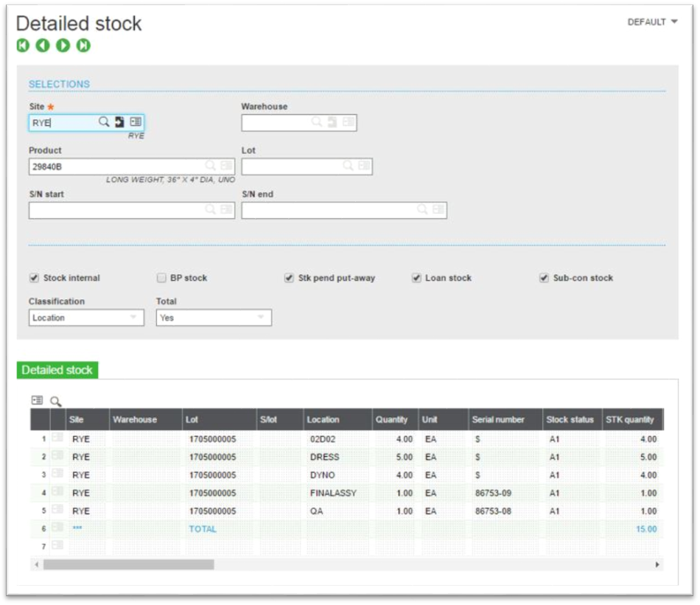Screen dimensions: 700x605
Task: Click the horizontal scrollbar thumb
Action: (x=128, y=564)
